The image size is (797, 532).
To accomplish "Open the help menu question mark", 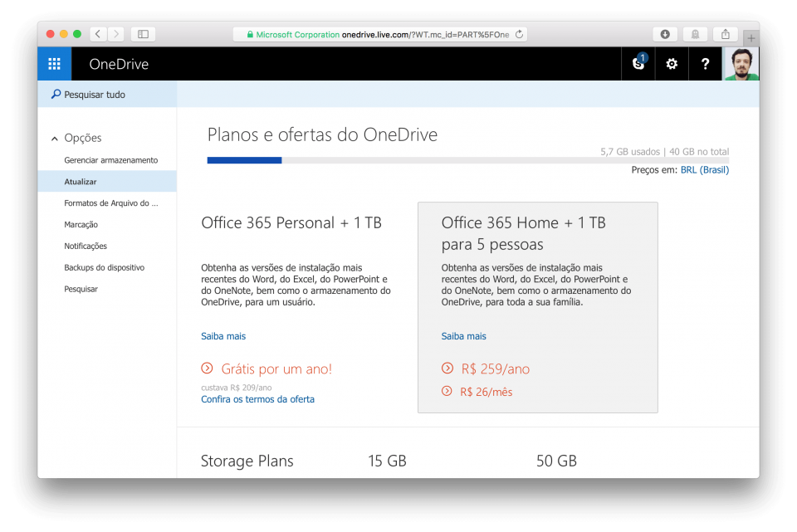I will point(705,63).
